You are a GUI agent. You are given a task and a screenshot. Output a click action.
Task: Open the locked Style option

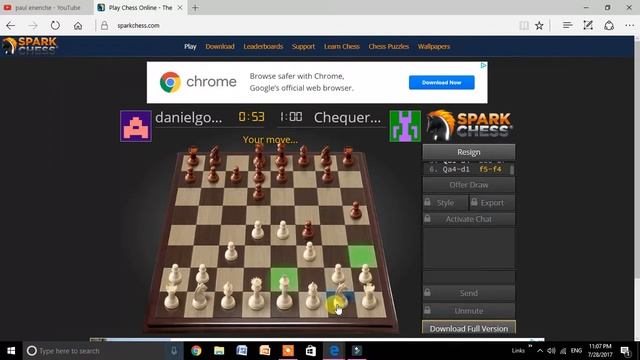coord(445,203)
